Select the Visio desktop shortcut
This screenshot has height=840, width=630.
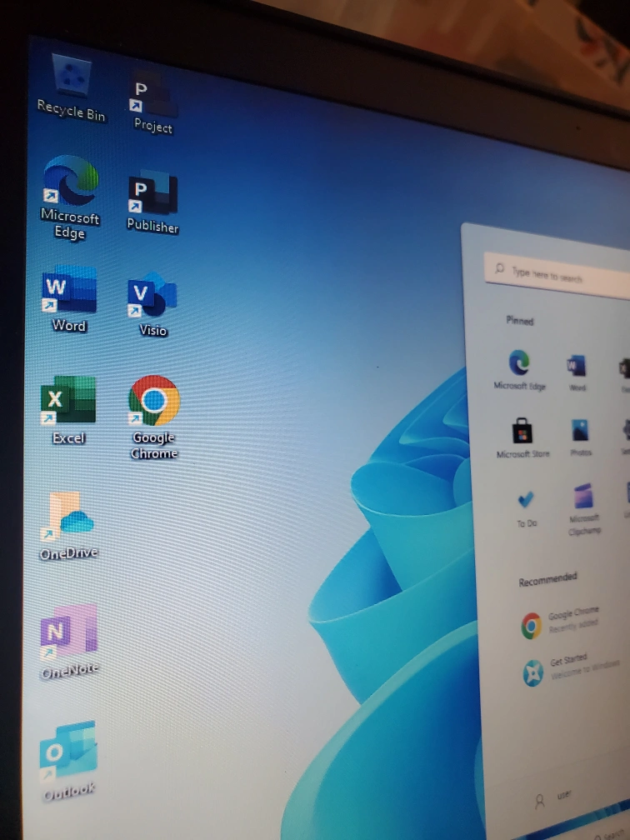(x=152, y=305)
